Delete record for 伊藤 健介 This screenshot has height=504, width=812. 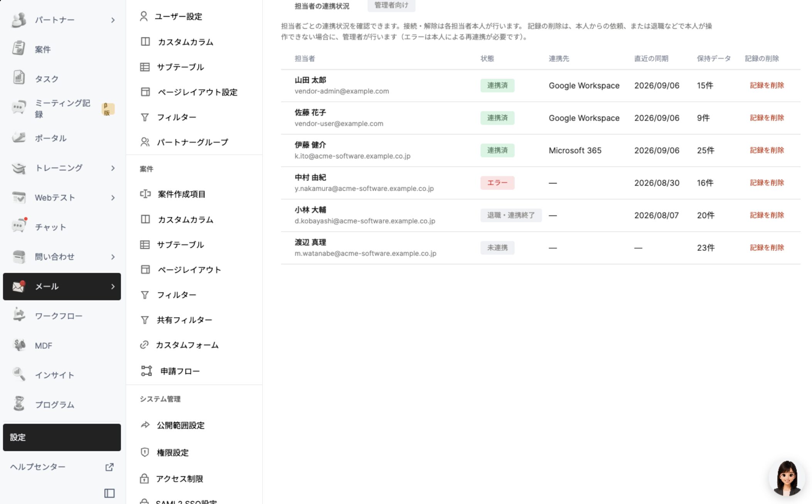(767, 150)
